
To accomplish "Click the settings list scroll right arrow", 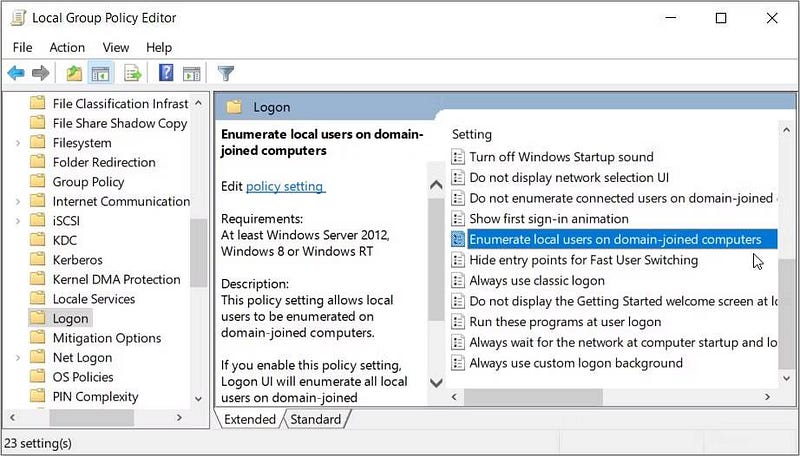I will click(x=767, y=397).
